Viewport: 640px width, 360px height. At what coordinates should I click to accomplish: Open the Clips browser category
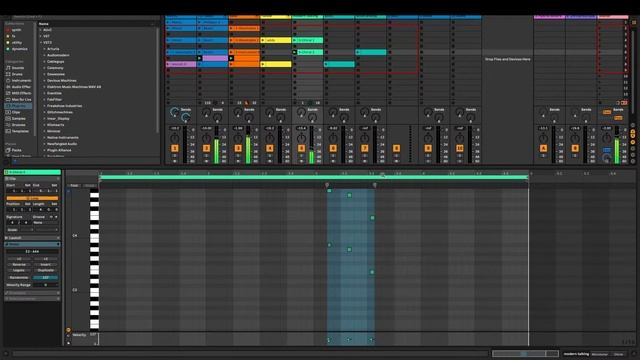(x=16, y=112)
